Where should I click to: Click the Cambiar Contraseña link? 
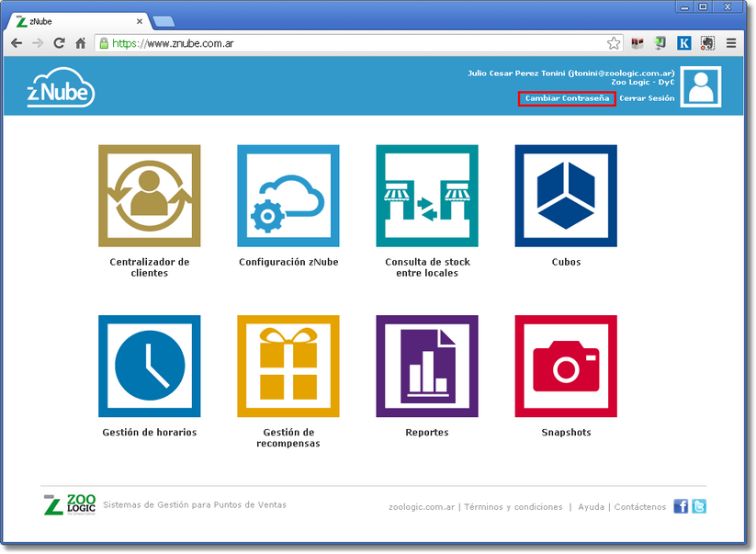(x=567, y=98)
